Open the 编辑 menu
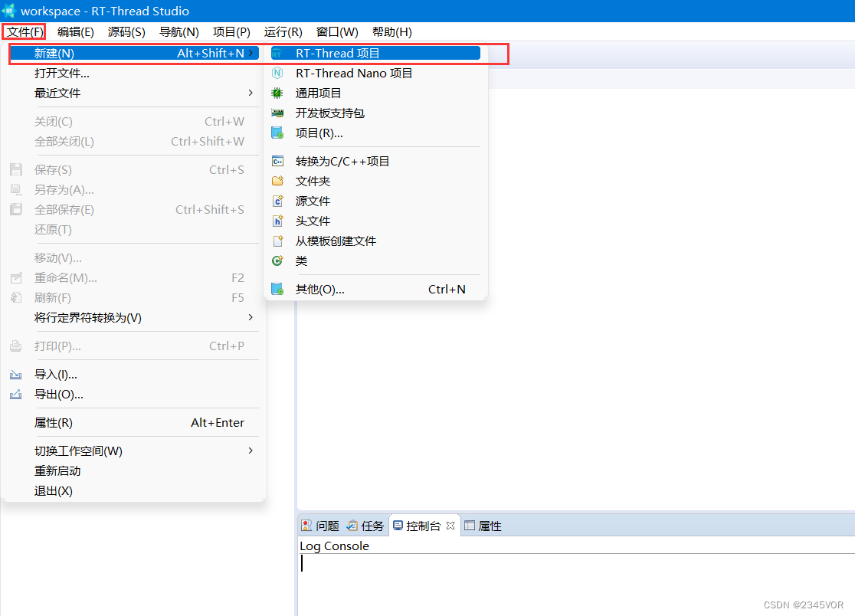This screenshot has height=616, width=855. 75,31
